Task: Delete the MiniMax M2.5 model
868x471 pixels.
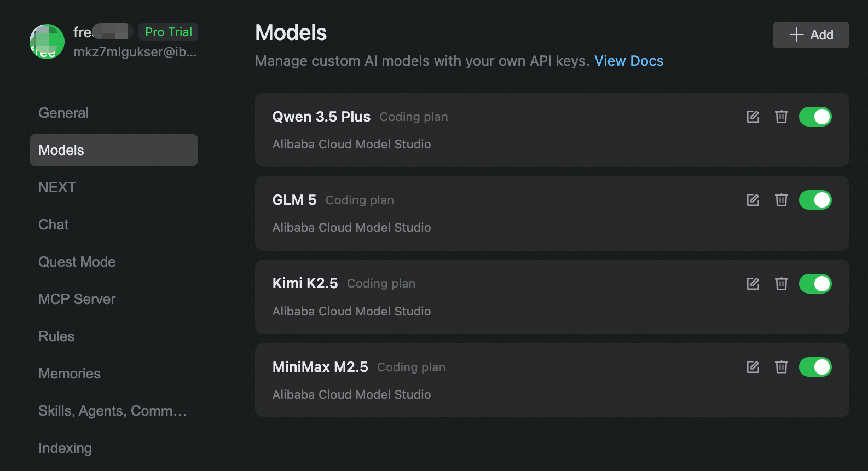Action: (782, 367)
